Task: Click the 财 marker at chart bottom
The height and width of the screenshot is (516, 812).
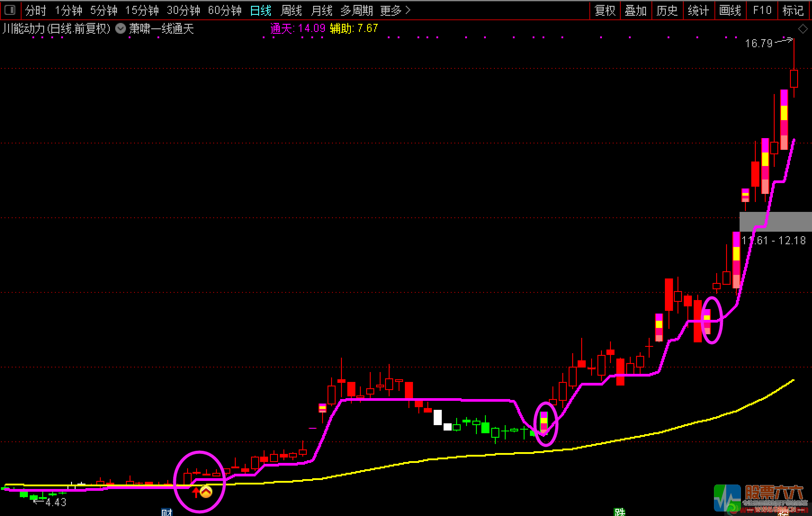Action: [166, 512]
